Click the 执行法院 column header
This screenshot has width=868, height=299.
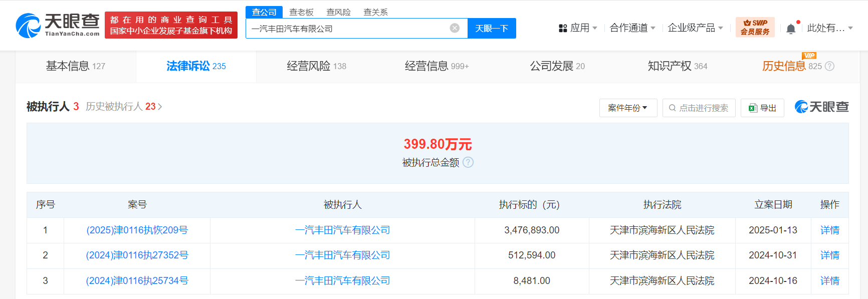click(662, 205)
